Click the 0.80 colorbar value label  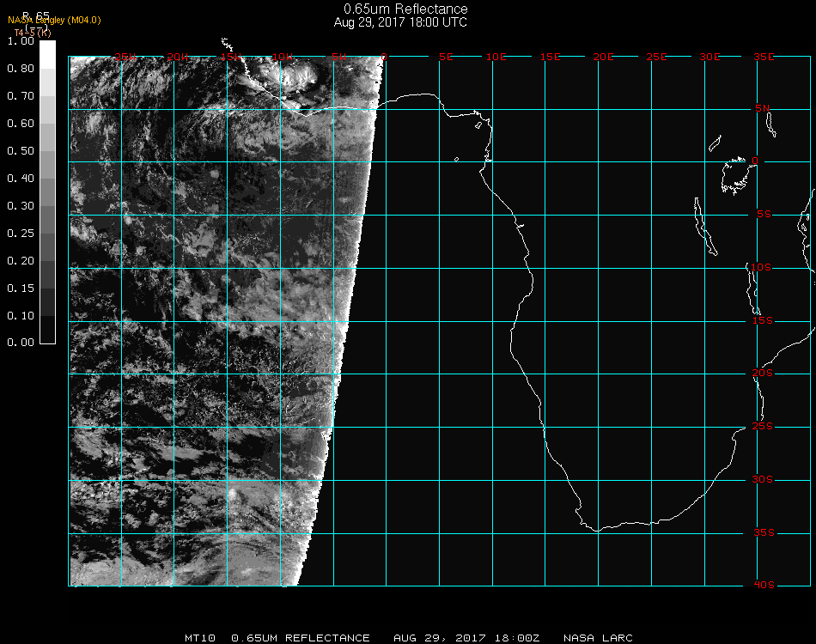(x=21, y=69)
